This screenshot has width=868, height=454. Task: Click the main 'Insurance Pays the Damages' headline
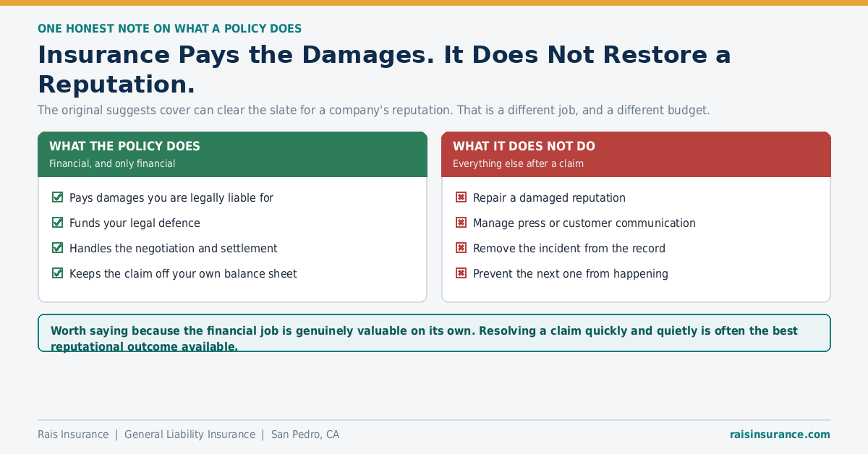(384, 69)
